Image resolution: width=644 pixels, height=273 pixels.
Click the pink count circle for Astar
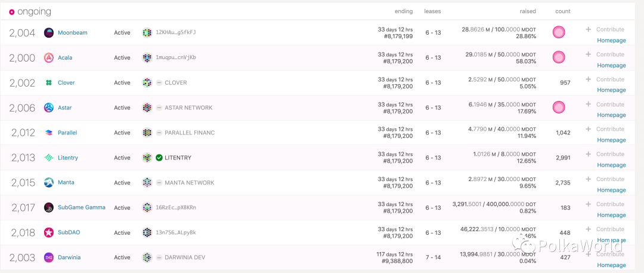click(559, 108)
